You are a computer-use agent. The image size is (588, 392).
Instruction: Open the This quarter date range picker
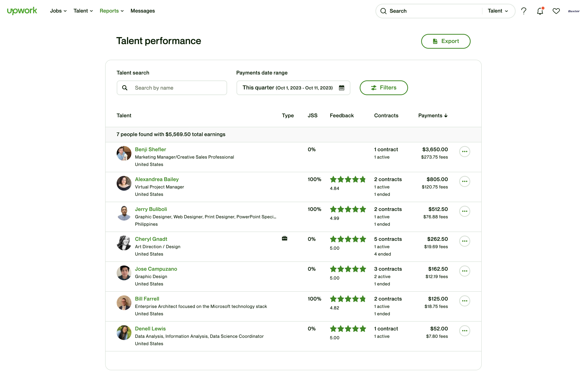coord(293,88)
